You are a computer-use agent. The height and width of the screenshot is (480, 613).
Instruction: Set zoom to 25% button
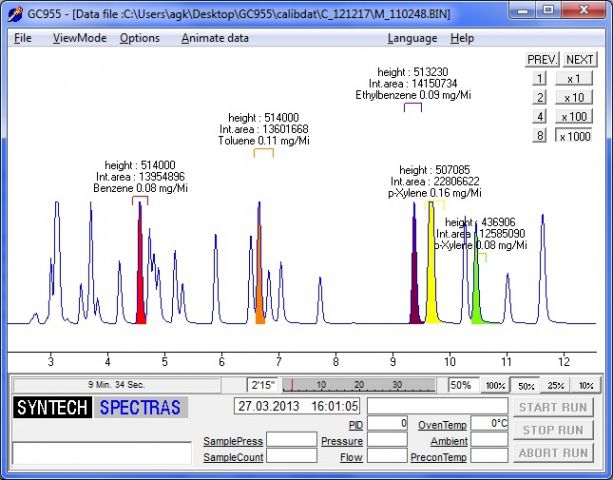(555, 386)
